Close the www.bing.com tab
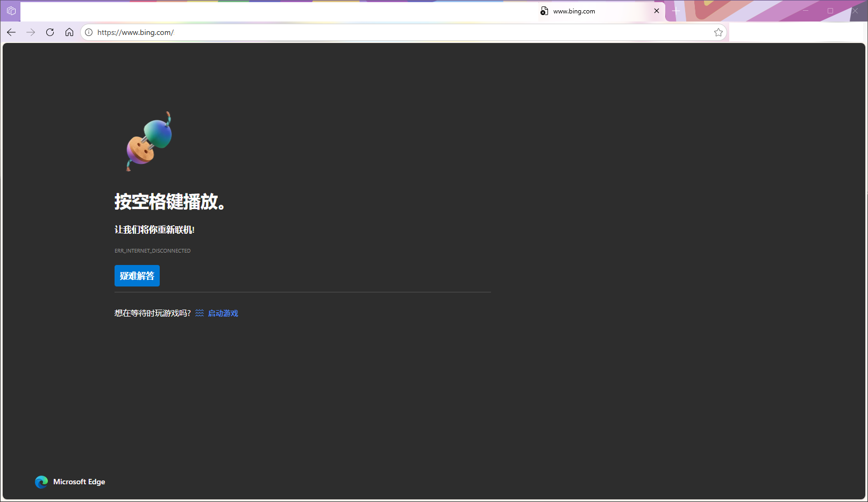Viewport: 868px width, 502px height. click(x=657, y=11)
